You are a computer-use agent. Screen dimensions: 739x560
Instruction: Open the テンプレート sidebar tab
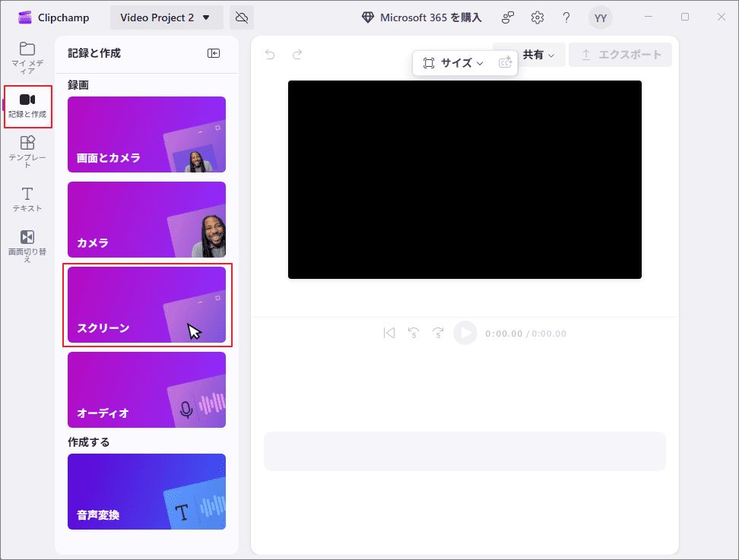27,152
